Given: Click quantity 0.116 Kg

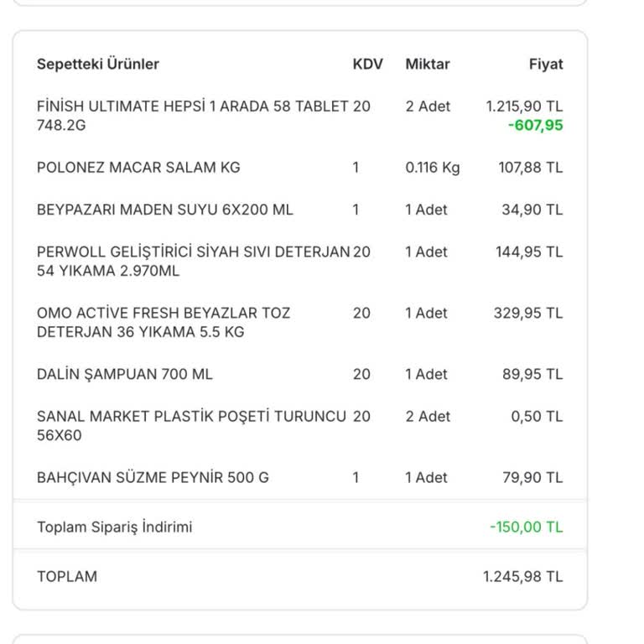Looking at the screenshot, I should (433, 168).
